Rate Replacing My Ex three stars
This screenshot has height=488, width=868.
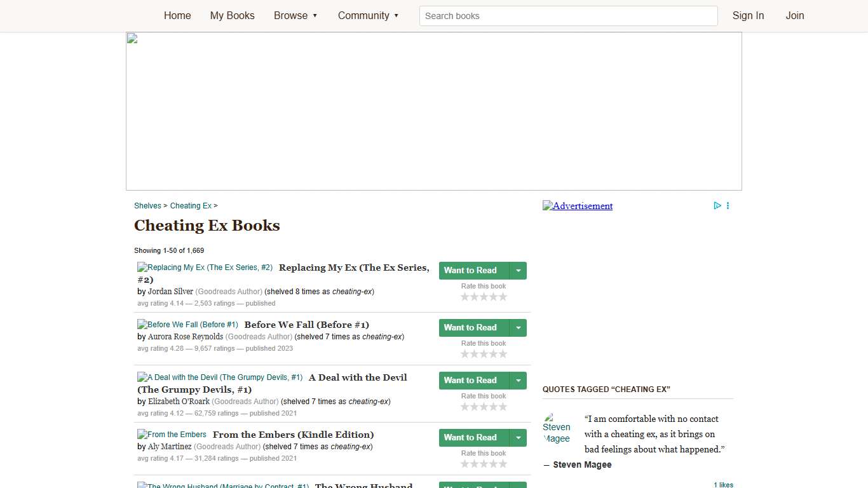[x=484, y=296]
